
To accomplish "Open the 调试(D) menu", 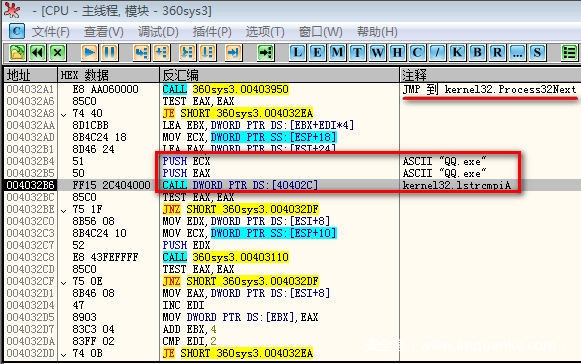I will point(158,32).
